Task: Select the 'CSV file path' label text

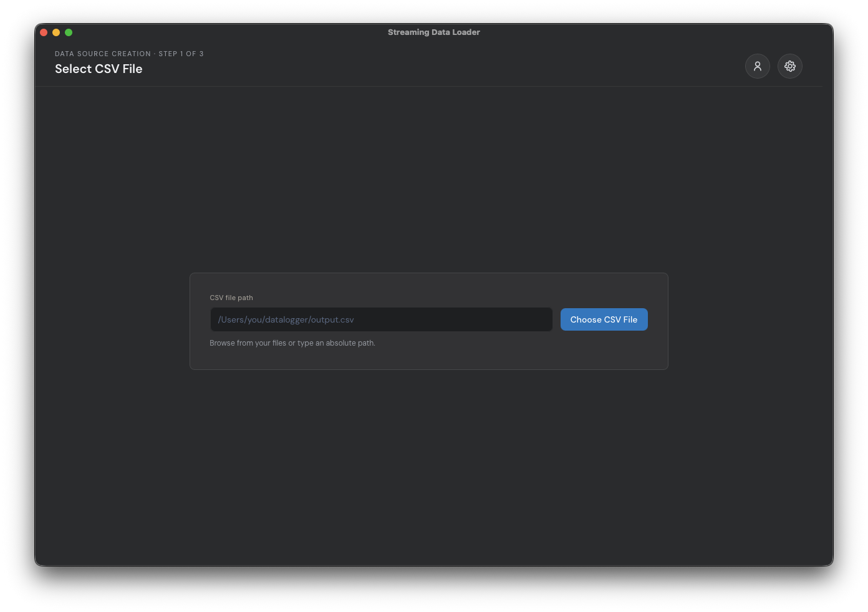Action: click(x=231, y=298)
